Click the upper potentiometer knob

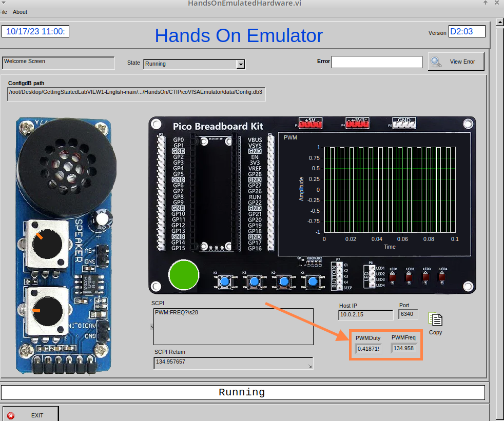click(x=47, y=244)
